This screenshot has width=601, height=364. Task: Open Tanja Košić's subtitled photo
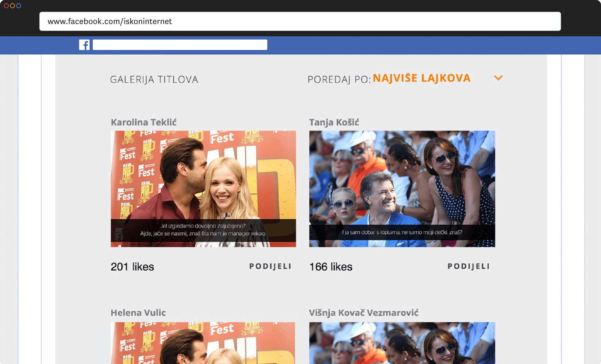pos(402,189)
